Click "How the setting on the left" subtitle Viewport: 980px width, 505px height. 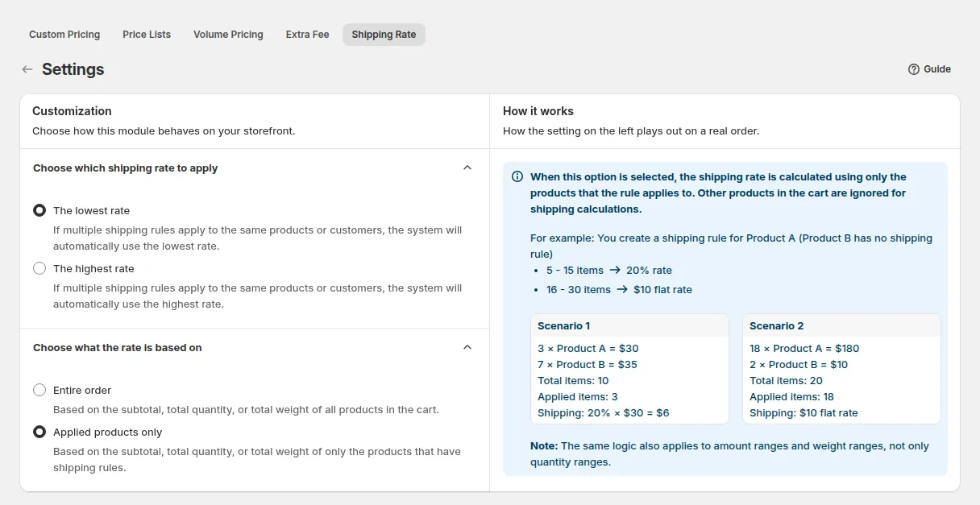click(x=631, y=130)
